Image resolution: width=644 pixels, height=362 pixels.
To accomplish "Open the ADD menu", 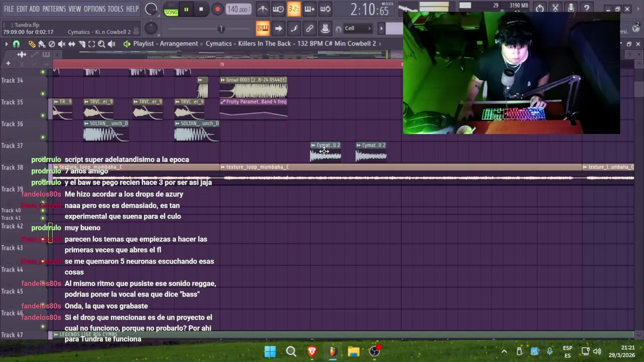I will 34,9.
